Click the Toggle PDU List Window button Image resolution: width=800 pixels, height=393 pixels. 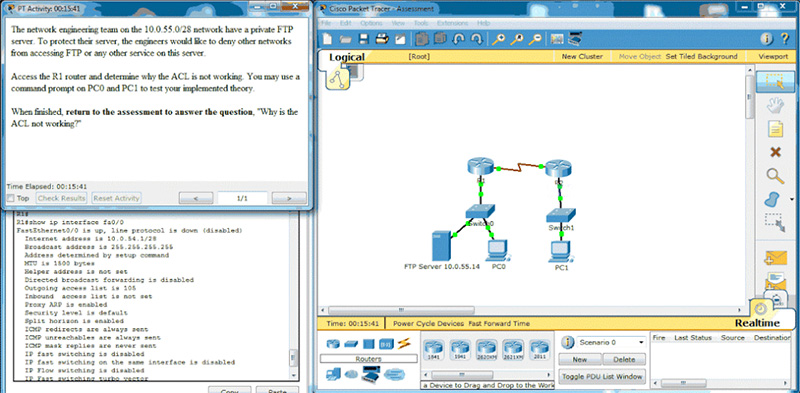pyautogui.click(x=603, y=377)
